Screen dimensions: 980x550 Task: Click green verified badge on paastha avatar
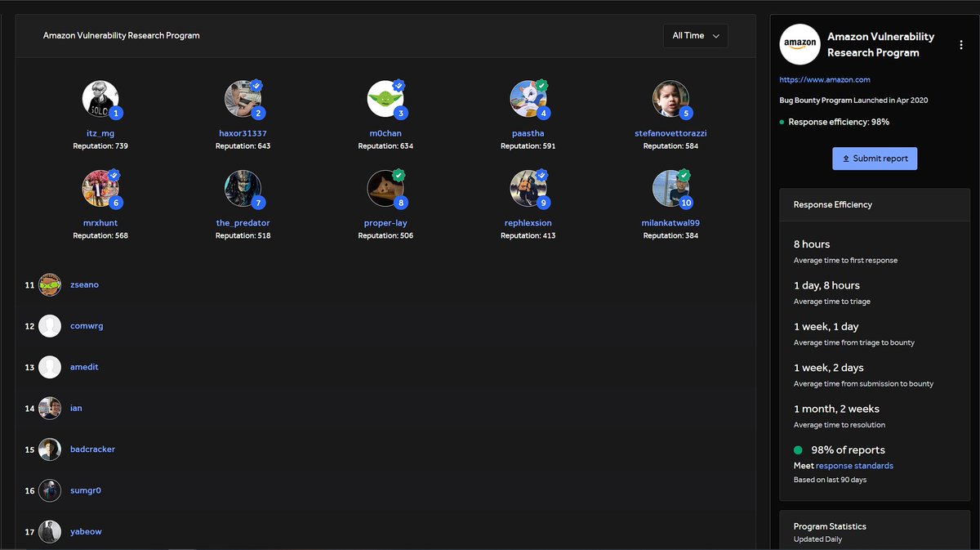[541, 85]
